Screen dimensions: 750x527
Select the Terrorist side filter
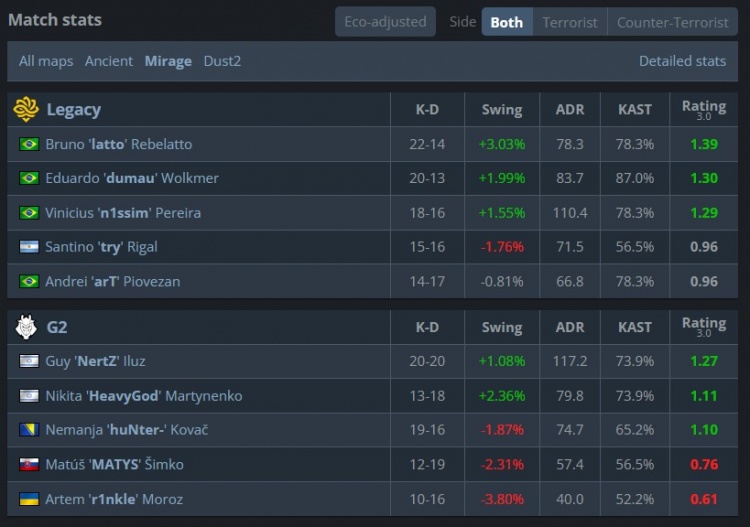(570, 22)
